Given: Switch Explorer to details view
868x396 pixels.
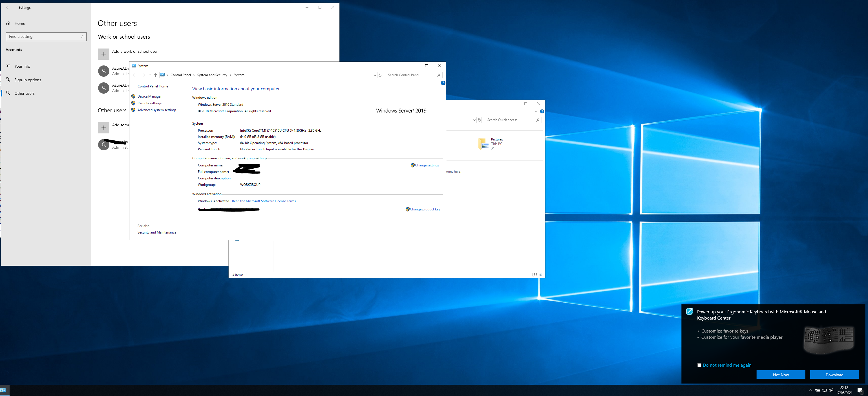Looking at the screenshot, I should 535,275.
